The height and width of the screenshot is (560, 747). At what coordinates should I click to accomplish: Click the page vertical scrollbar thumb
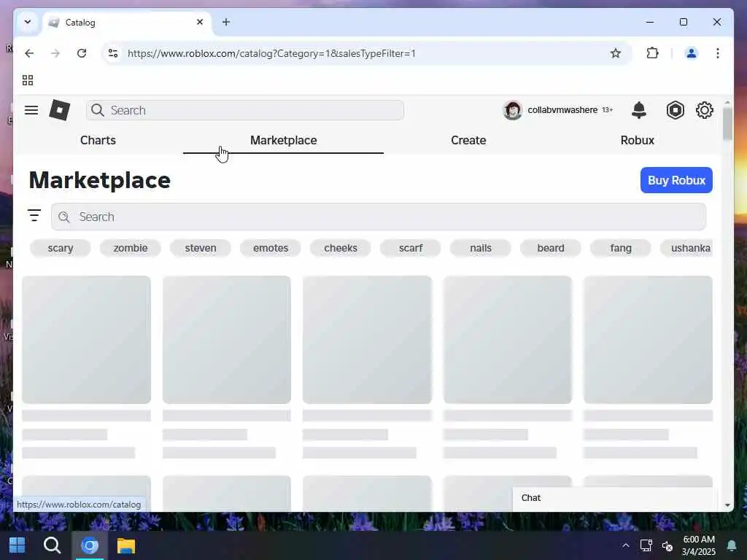click(727, 124)
